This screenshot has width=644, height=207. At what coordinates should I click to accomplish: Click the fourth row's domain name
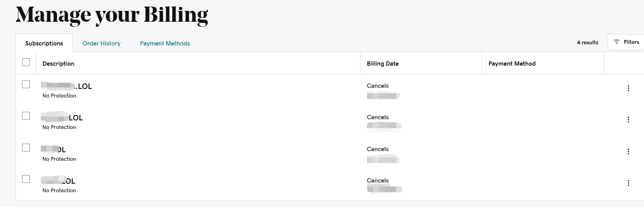(58, 181)
